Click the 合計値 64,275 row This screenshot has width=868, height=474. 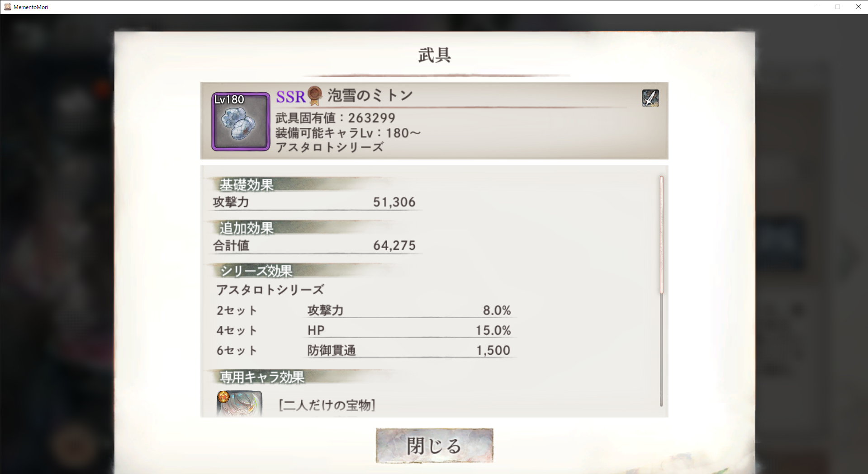click(x=314, y=245)
